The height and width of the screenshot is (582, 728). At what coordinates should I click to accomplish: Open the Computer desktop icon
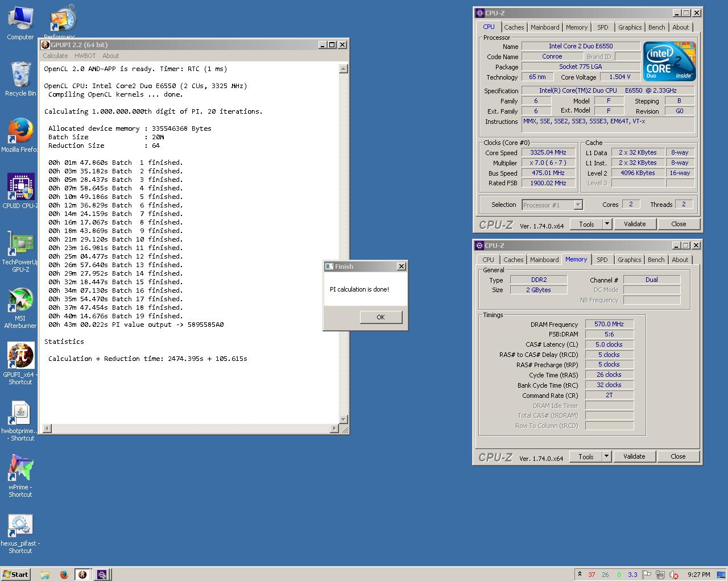(20, 23)
